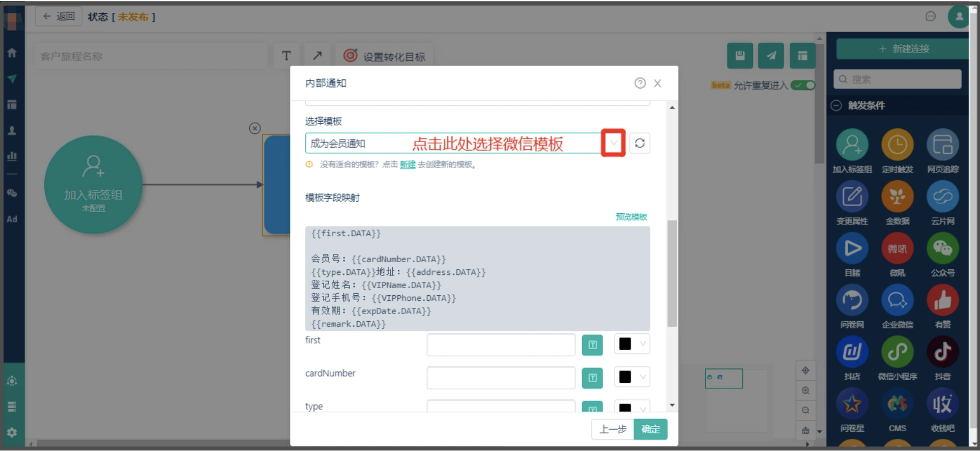Viewport: 980px width, 451px height.
Task: Select the 抖音 TikTok icon
Action: pyautogui.click(x=942, y=352)
